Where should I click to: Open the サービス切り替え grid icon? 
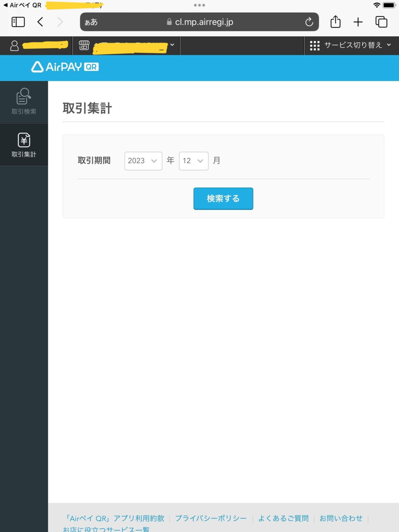(314, 45)
